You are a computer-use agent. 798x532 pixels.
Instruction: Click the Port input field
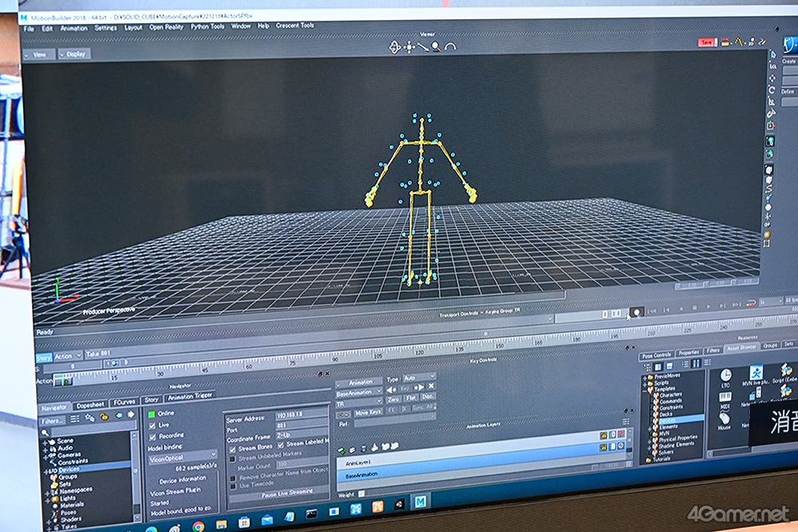[x=302, y=424]
